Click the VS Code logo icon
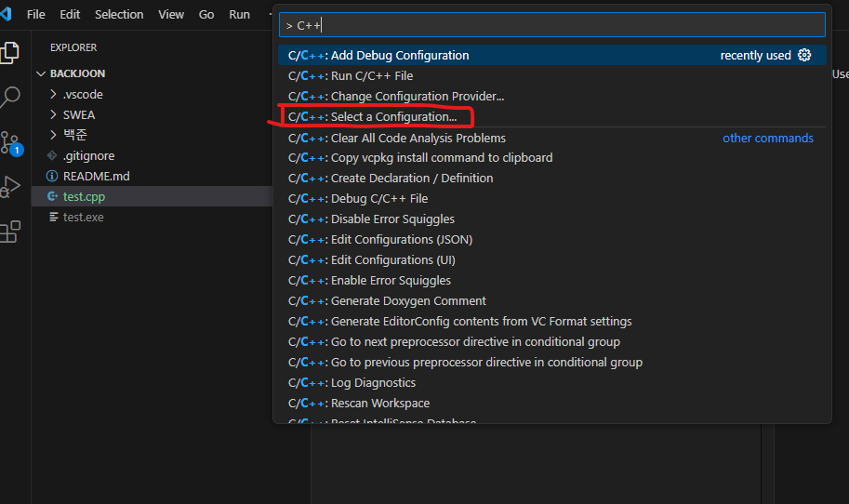Viewport: 849px width, 504px height. (x=6, y=14)
